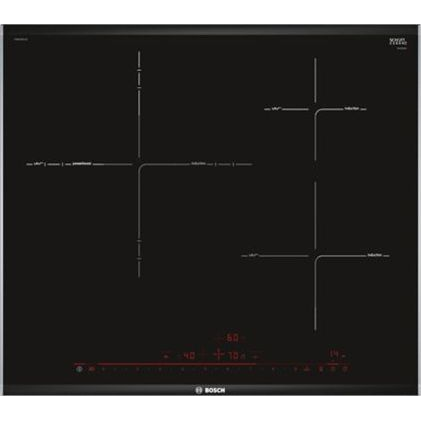
Task: Select the zone display showing 40
Action: pos(189,356)
